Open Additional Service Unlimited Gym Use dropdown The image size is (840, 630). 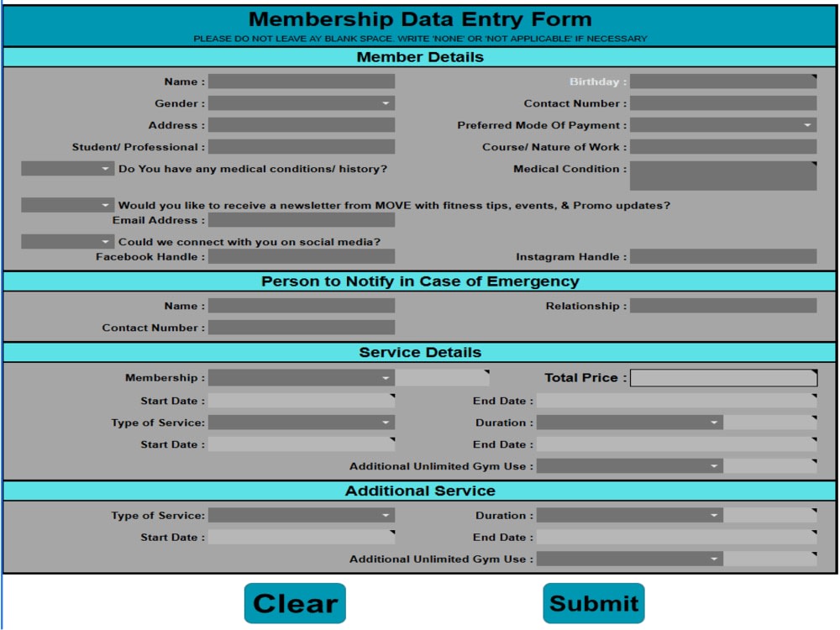pyautogui.click(x=630, y=559)
